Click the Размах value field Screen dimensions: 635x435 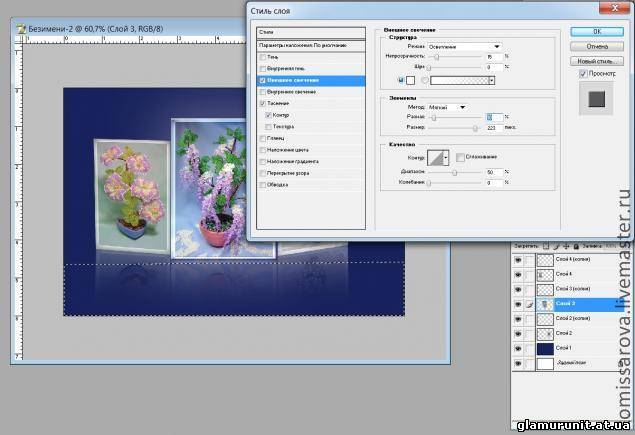click(494, 117)
